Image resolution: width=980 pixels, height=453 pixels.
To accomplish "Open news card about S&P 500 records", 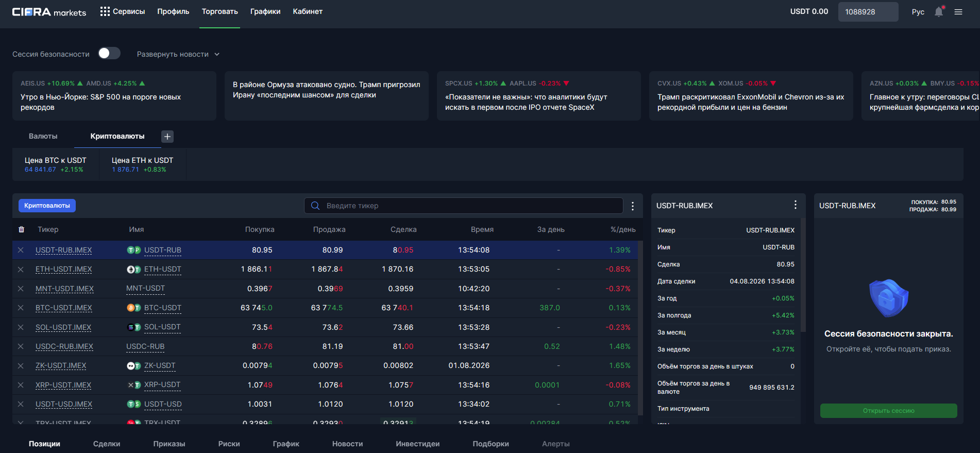I will click(114, 96).
